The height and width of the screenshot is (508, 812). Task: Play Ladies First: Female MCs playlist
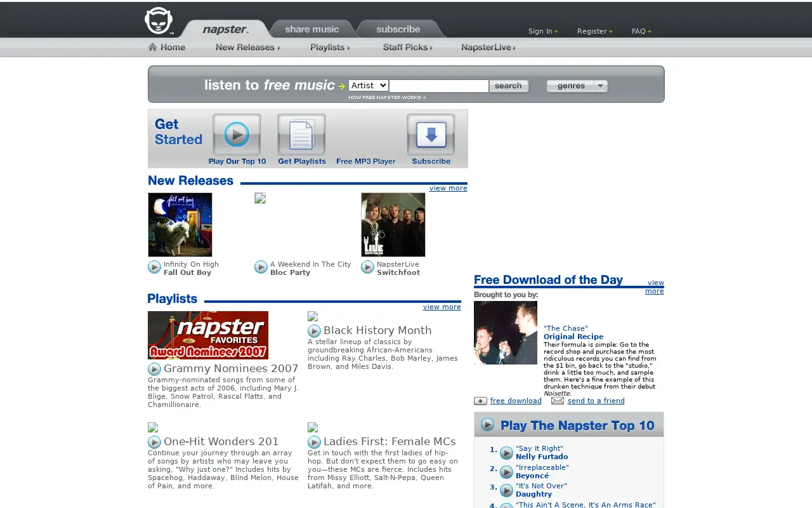tap(314, 442)
